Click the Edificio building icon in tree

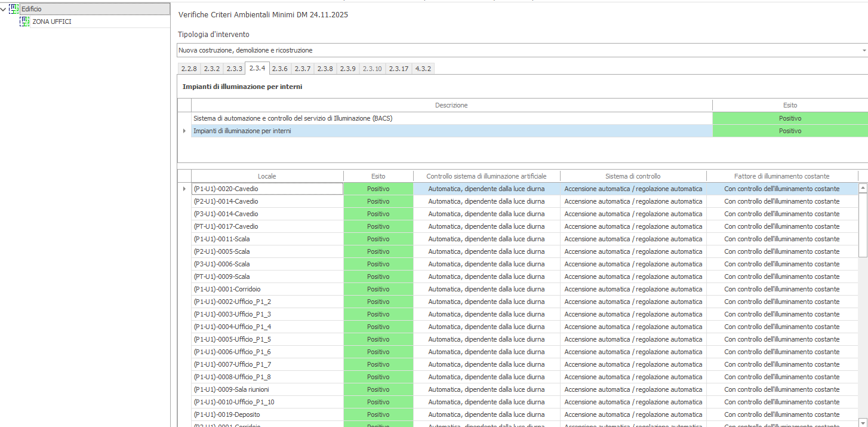[14, 9]
